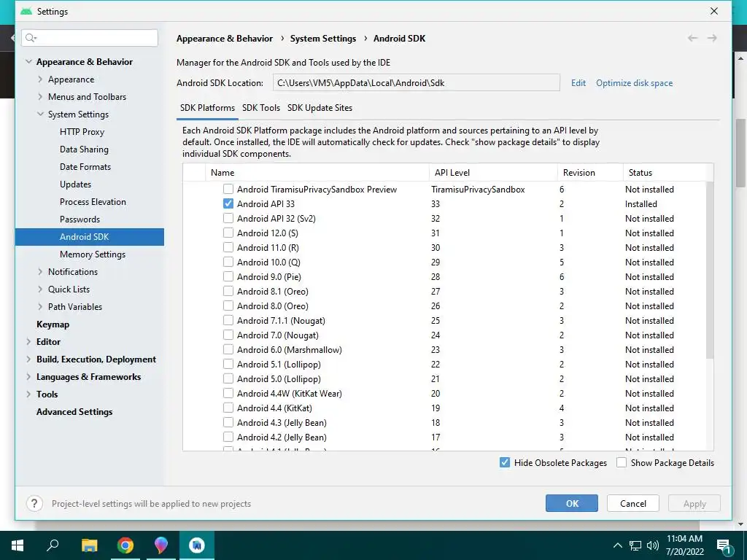Click the OK button
Screen dimensions: 747x560
coord(572,503)
